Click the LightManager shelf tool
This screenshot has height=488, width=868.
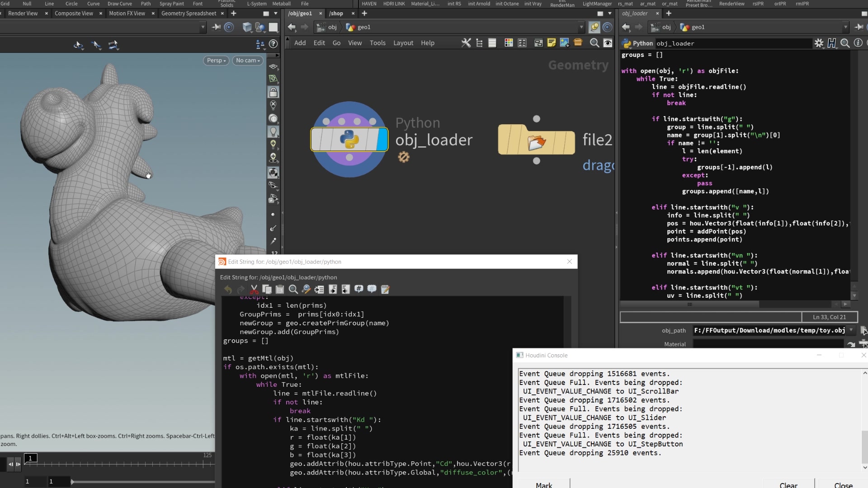(x=597, y=4)
